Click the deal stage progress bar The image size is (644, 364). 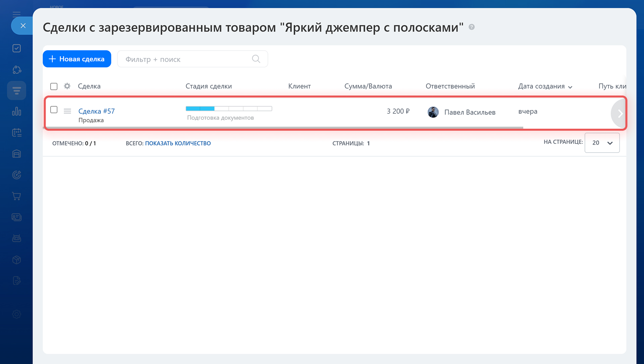point(229,109)
